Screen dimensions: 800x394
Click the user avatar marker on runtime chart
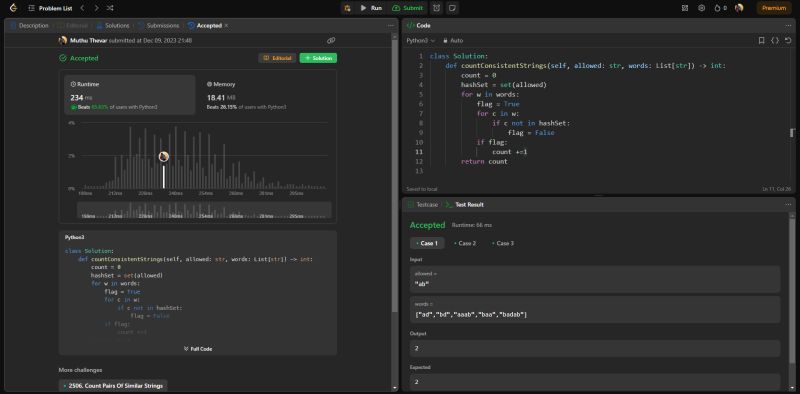(164, 157)
